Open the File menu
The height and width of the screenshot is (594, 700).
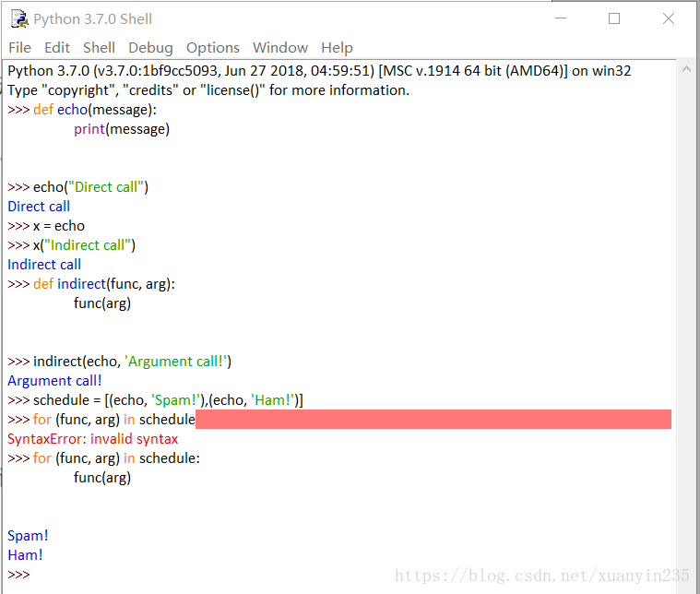pyautogui.click(x=19, y=48)
